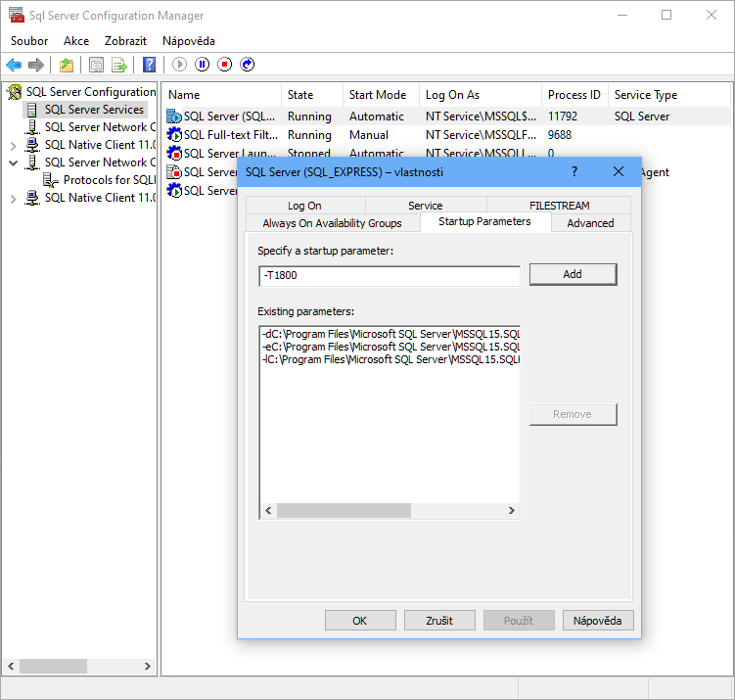The image size is (735, 700).
Task: Select the -eC:\Program Files parameter
Action: [x=390, y=347]
